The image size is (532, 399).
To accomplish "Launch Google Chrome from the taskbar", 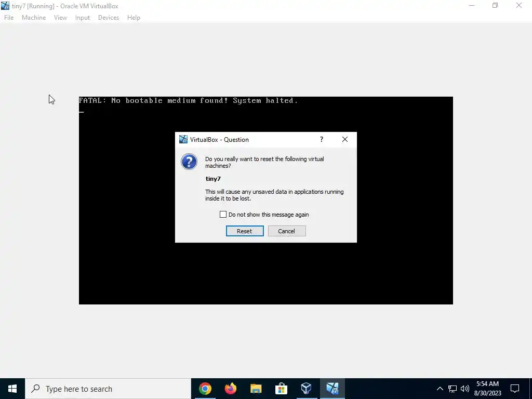I will tap(205, 389).
